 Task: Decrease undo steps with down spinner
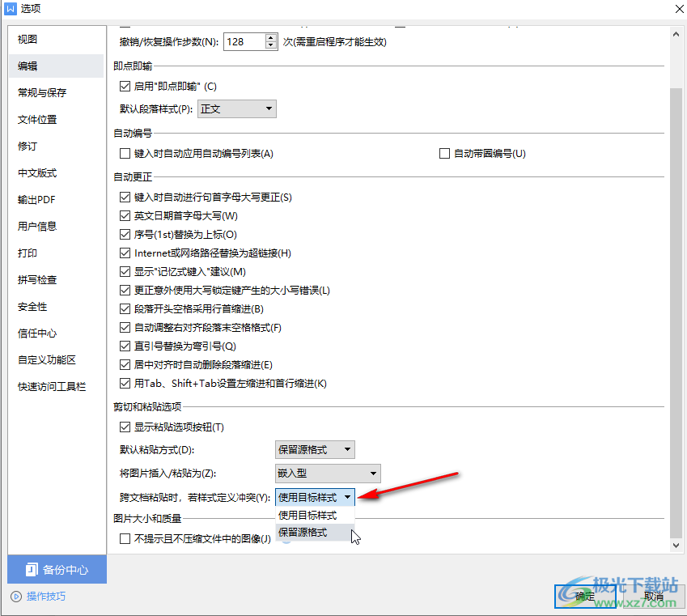[x=271, y=46]
